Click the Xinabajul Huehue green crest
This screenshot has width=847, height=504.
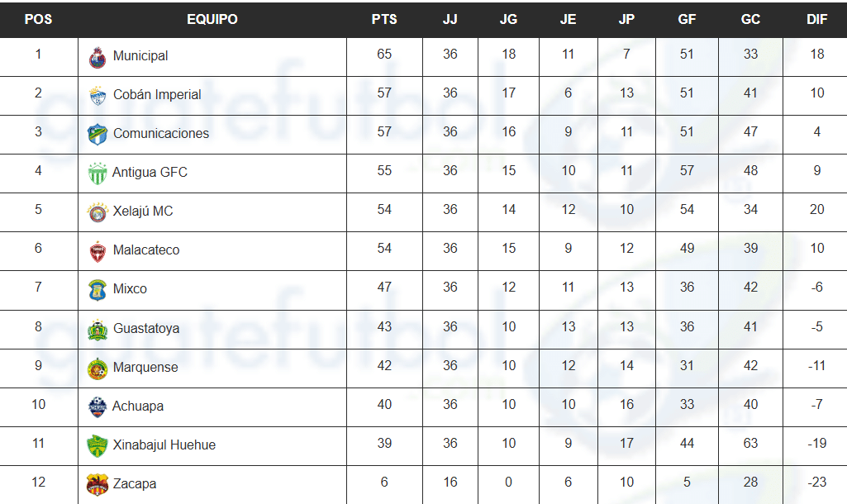tap(98, 446)
